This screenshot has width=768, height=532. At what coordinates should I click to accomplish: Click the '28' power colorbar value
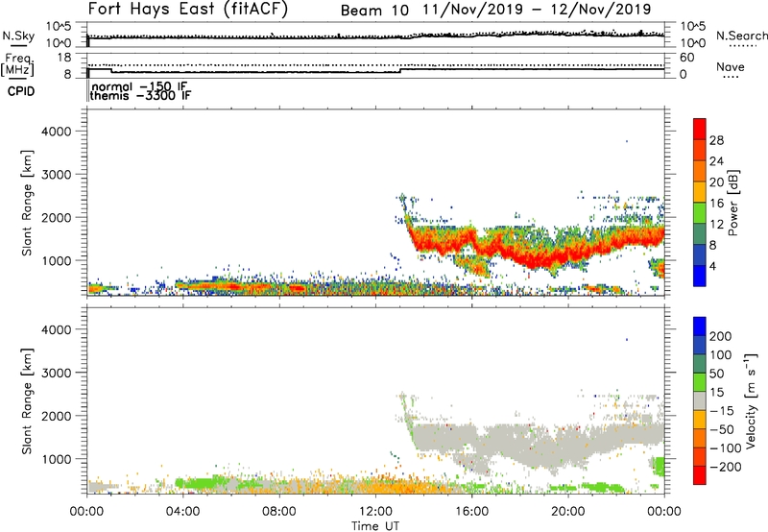tap(716, 140)
